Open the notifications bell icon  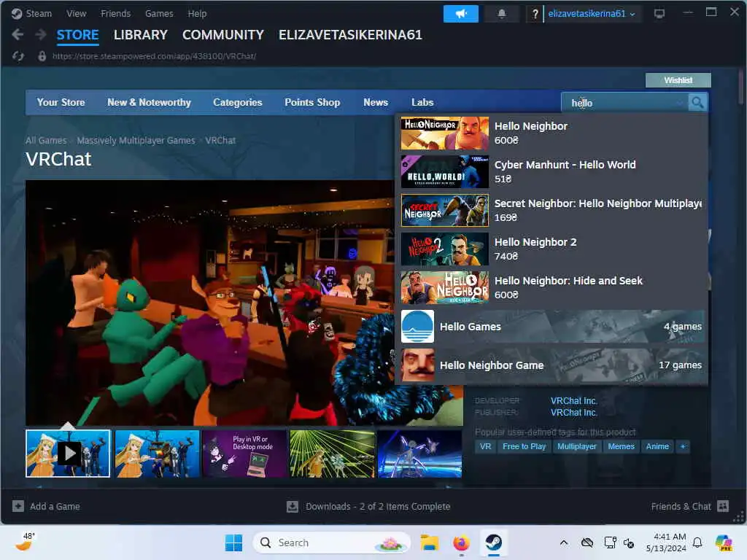pos(501,14)
